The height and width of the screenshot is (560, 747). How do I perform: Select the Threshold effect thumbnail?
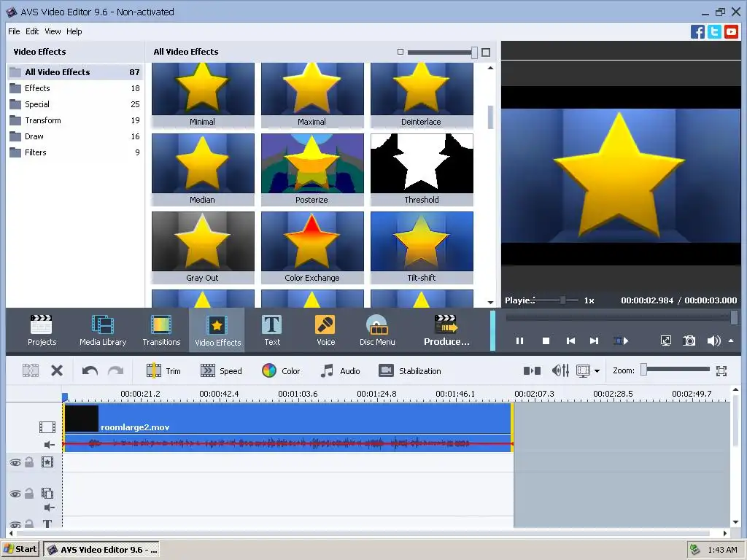[422, 169]
